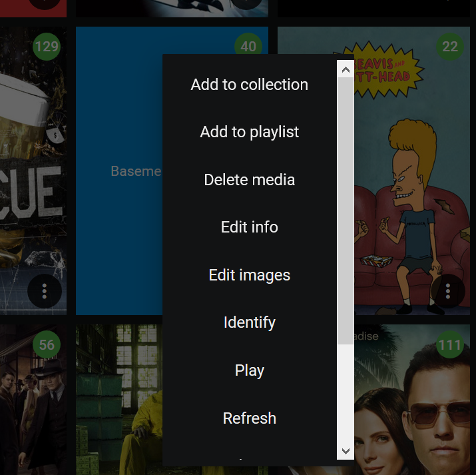Select Identify in the context menu

click(x=249, y=322)
